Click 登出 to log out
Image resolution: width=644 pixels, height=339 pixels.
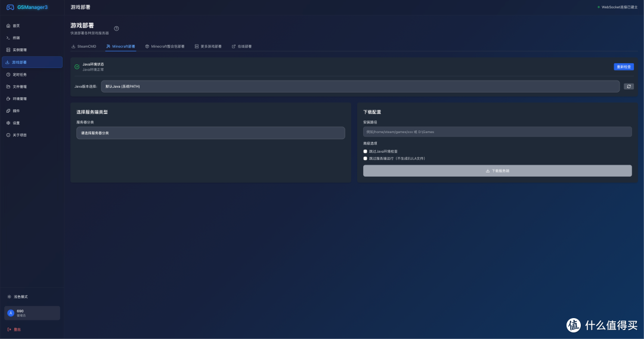14,329
